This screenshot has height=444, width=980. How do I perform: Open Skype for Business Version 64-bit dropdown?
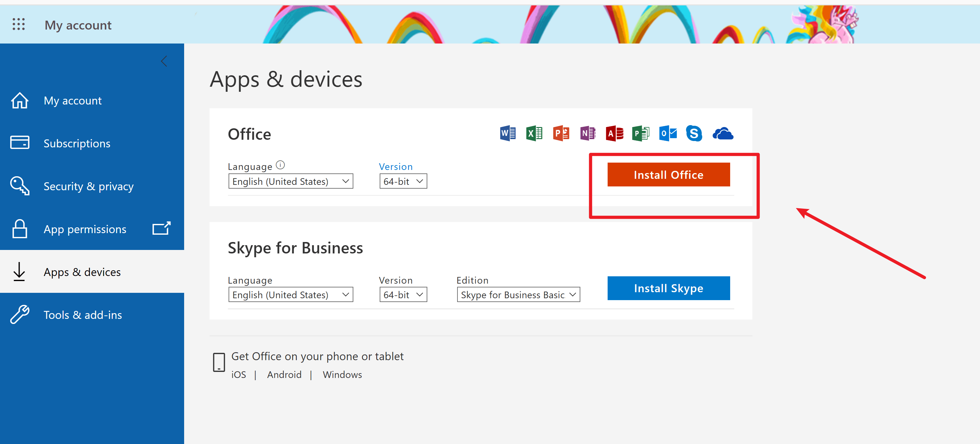[403, 294]
